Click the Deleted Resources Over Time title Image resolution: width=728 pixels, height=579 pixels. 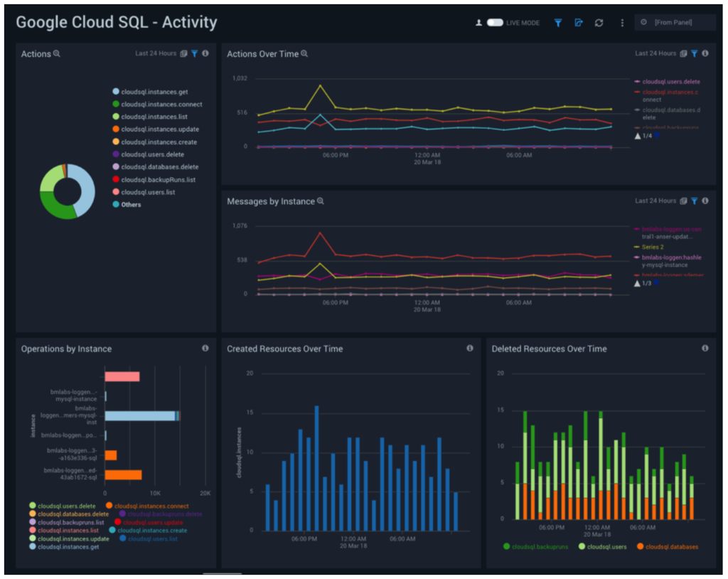(549, 349)
